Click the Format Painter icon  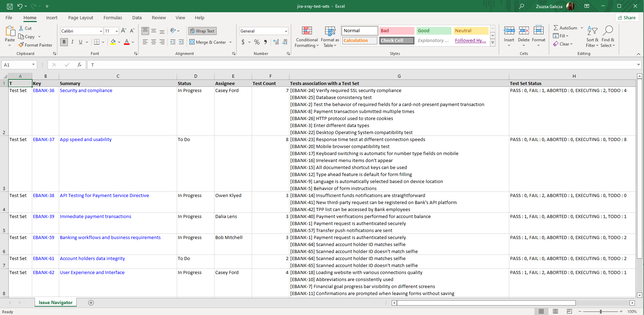pos(21,45)
